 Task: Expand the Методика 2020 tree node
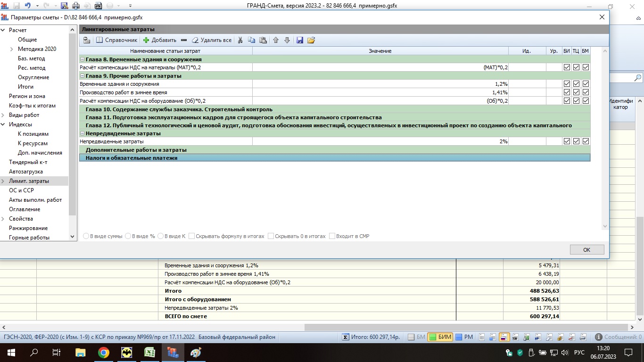pyautogui.click(x=12, y=49)
